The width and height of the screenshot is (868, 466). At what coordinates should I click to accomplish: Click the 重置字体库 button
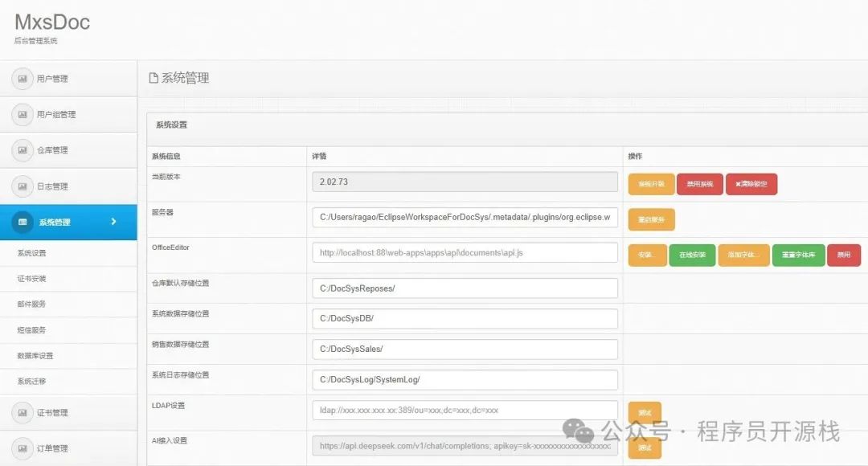click(798, 255)
